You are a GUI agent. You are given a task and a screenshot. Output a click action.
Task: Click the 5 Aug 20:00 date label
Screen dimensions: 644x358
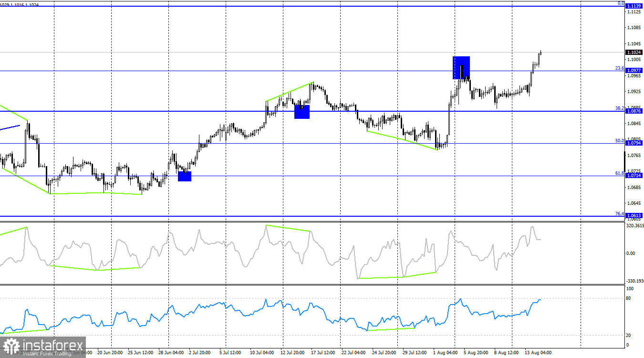477,353
